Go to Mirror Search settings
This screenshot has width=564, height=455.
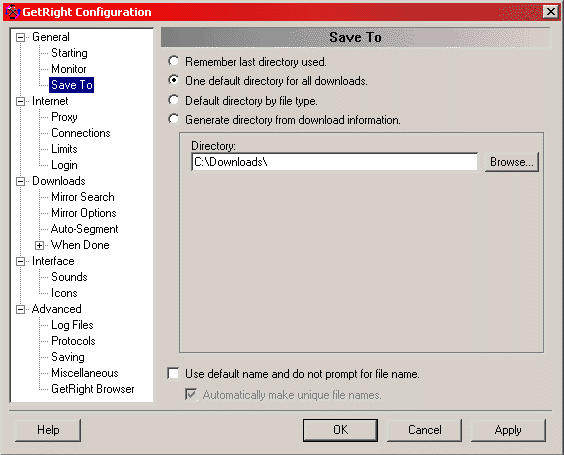tap(83, 197)
